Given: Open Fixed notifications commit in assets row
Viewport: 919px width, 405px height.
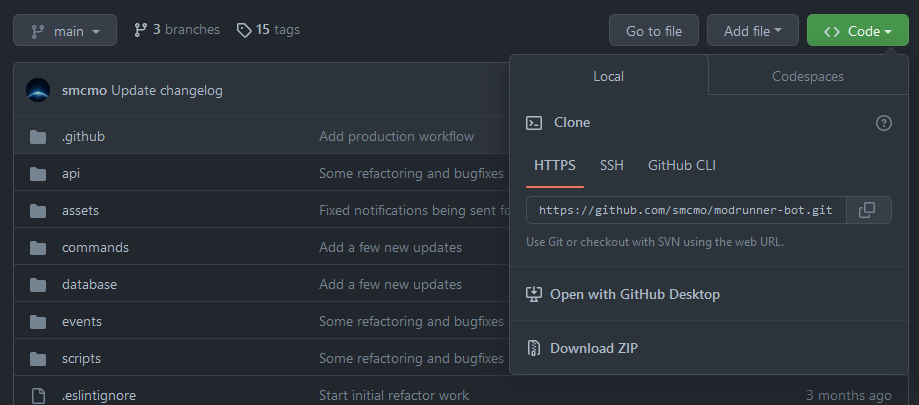Looking at the screenshot, I should coord(414,210).
